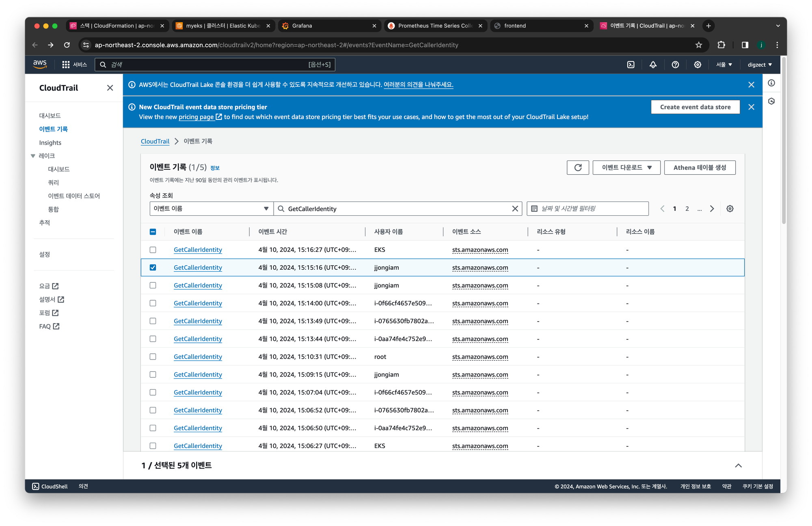Open 이벤트 데이터 스토어 in navigation
This screenshot has width=812, height=526.
click(74, 196)
